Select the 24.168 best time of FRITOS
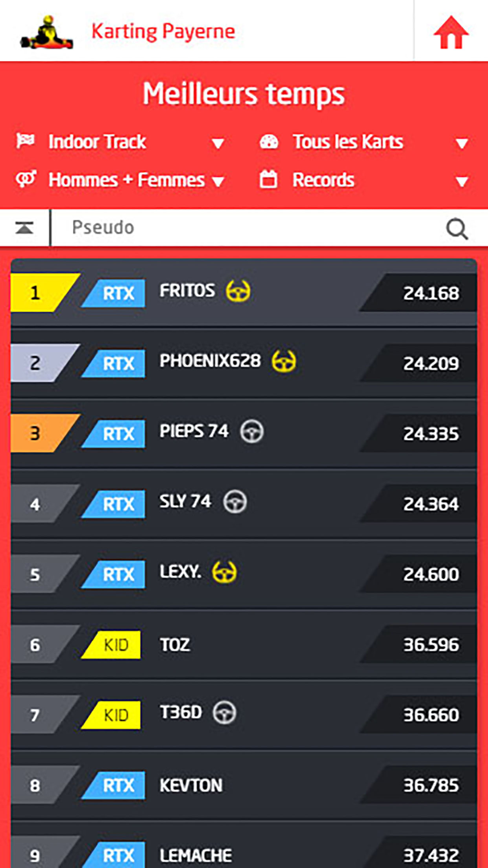 pyautogui.click(x=431, y=293)
